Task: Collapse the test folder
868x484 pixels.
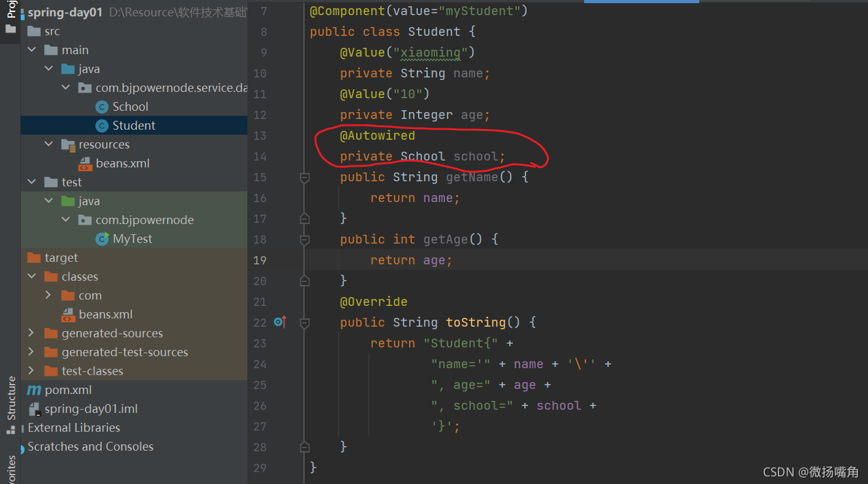Action: 31,183
